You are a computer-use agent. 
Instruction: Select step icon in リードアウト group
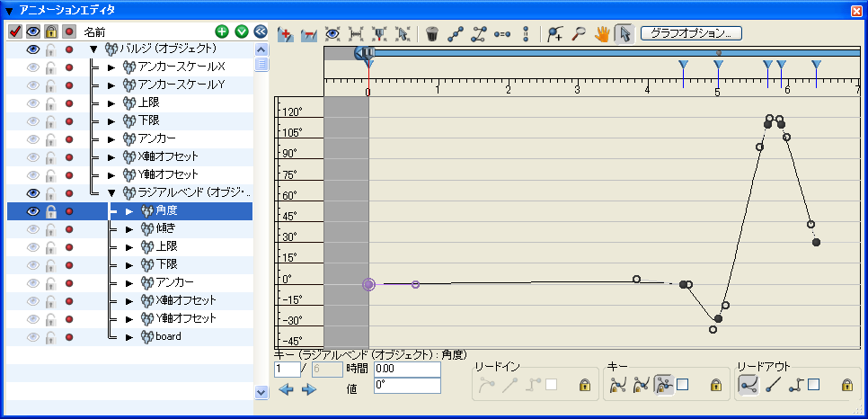pyautogui.click(x=795, y=385)
